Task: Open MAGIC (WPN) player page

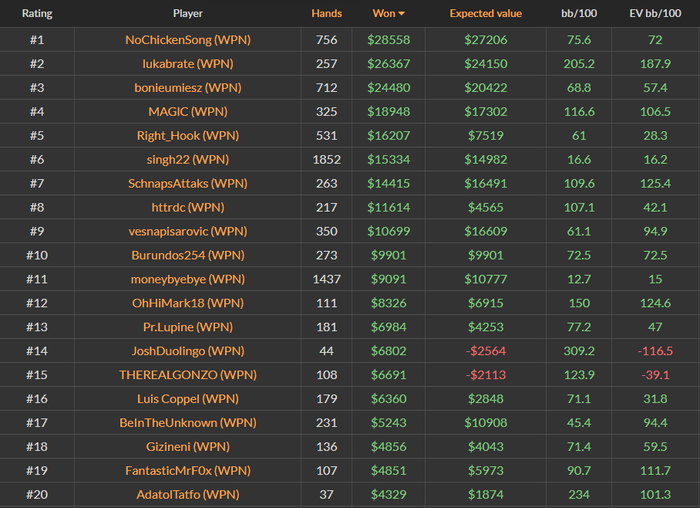Action: point(187,112)
